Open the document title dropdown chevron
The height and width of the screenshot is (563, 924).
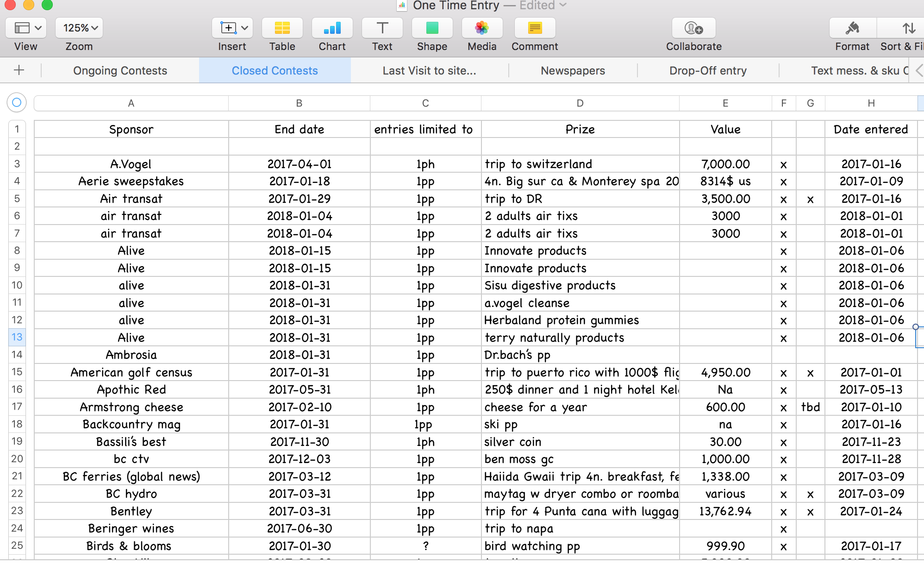pos(563,5)
